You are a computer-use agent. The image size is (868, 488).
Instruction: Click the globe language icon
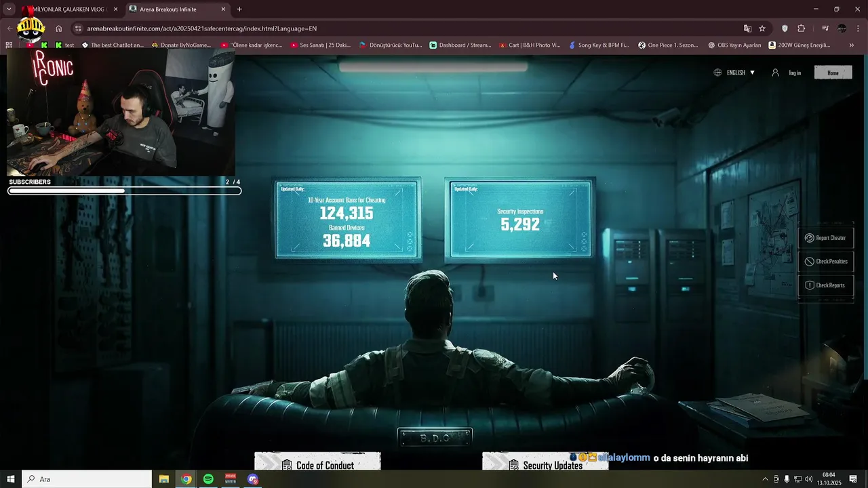pyautogui.click(x=717, y=73)
